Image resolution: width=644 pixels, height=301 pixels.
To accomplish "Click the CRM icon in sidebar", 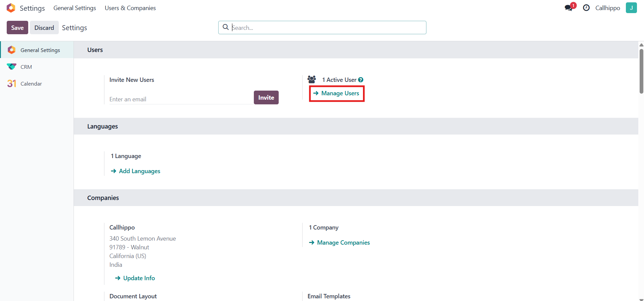I will point(11,67).
